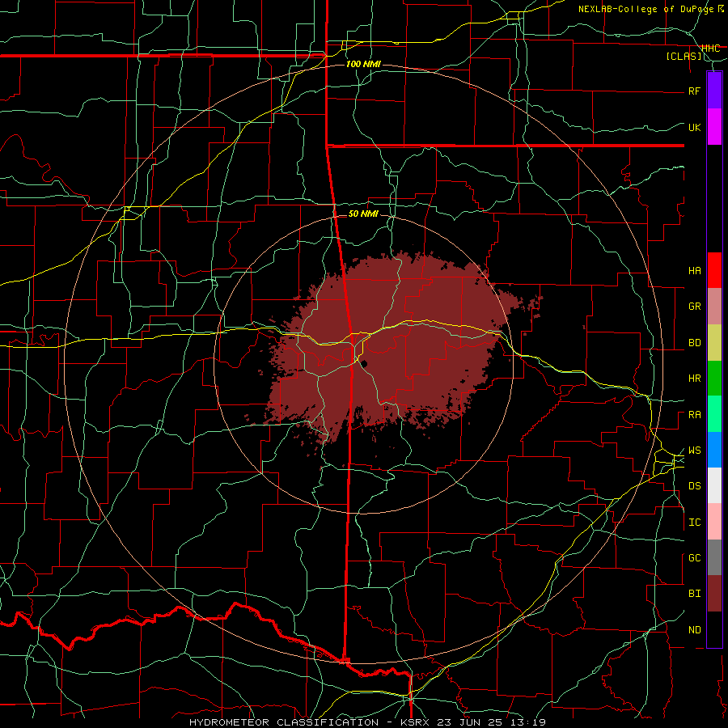Click the WS legend label
This screenshot has height=728, width=728.
pyautogui.click(x=694, y=451)
